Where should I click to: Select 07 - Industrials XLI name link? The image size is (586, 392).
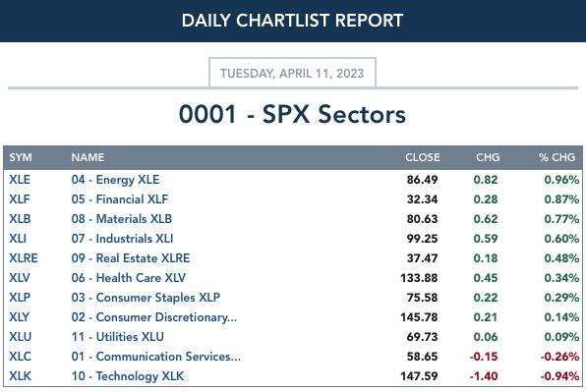coord(122,239)
